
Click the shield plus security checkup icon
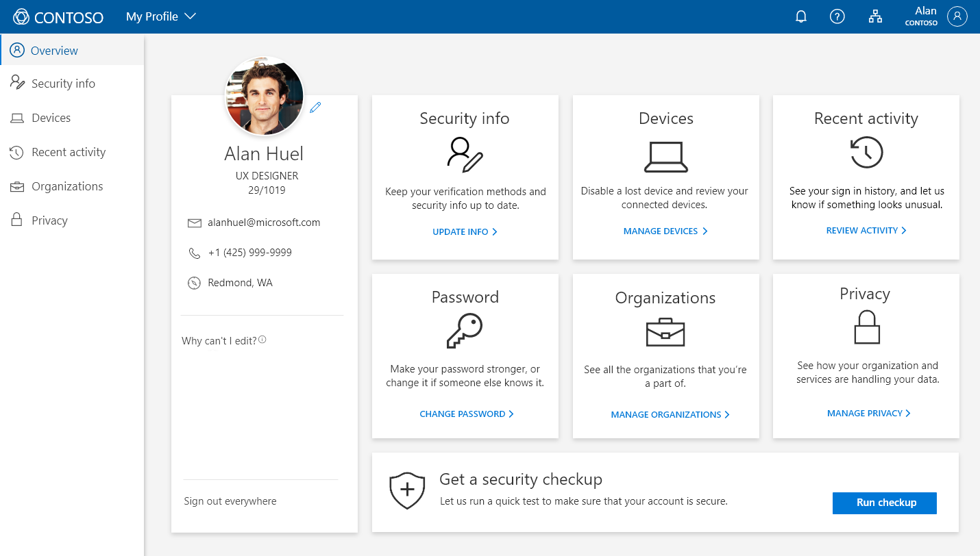pos(407,490)
